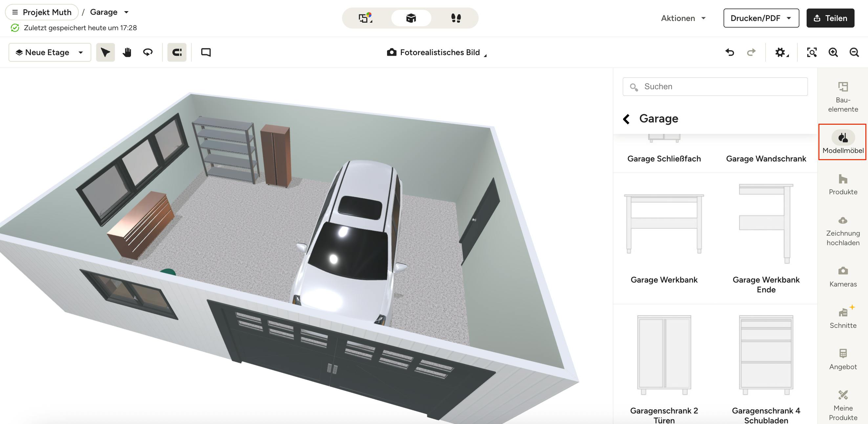Expand the Neue Etage dropdown
Viewport: 868px width, 424px height.
click(50, 52)
